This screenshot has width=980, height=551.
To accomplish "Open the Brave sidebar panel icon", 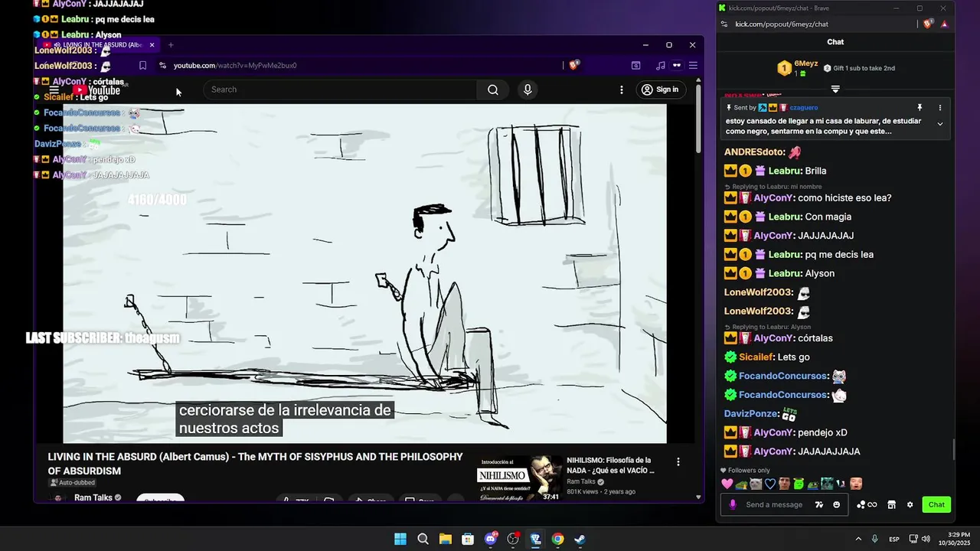I will coord(635,65).
